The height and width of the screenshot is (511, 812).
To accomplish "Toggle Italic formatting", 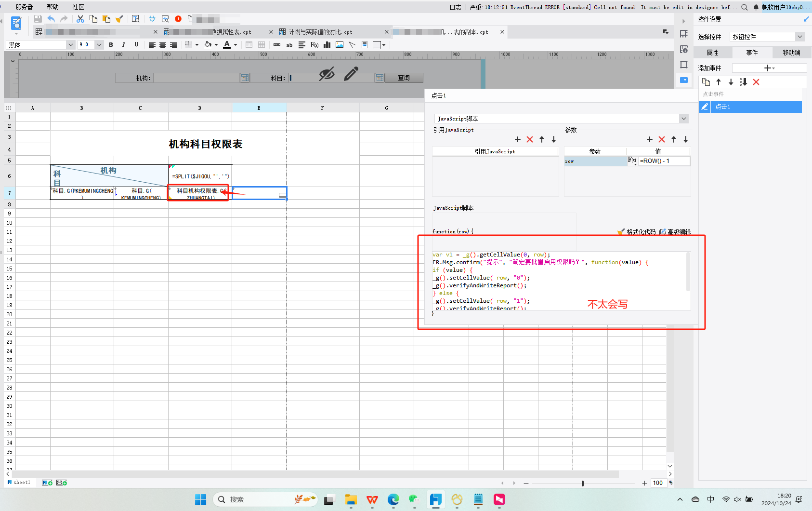I will [124, 45].
